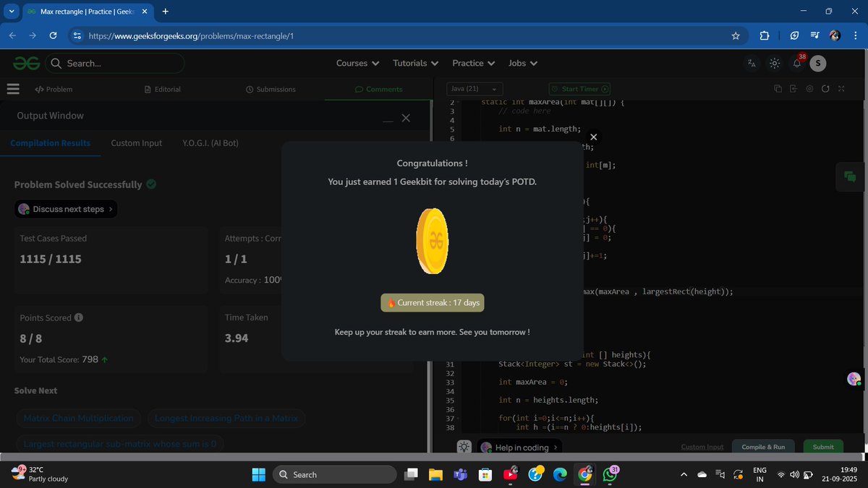Open Longest Increasing Path in a Matrix
The image size is (868, 488).
(226, 419)
